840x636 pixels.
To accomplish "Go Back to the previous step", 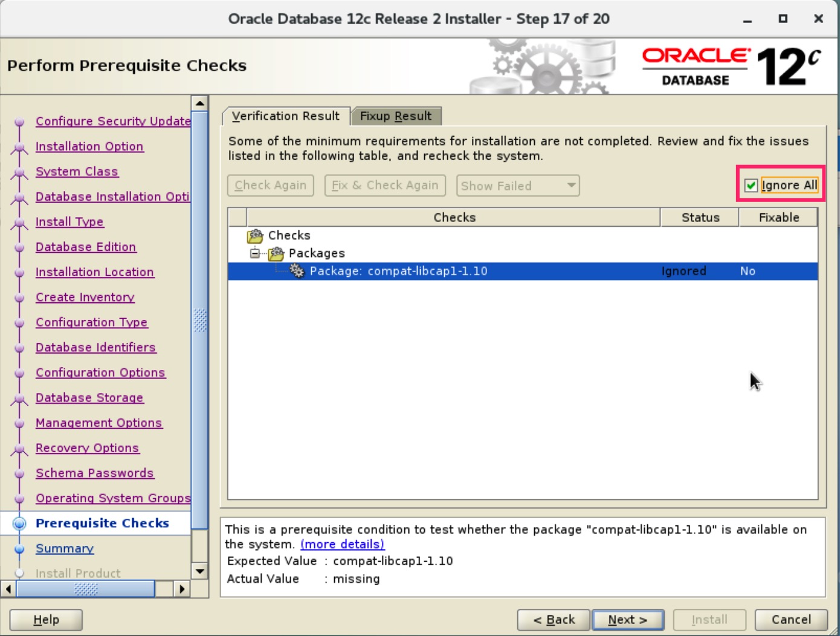I will click(554, 620).
